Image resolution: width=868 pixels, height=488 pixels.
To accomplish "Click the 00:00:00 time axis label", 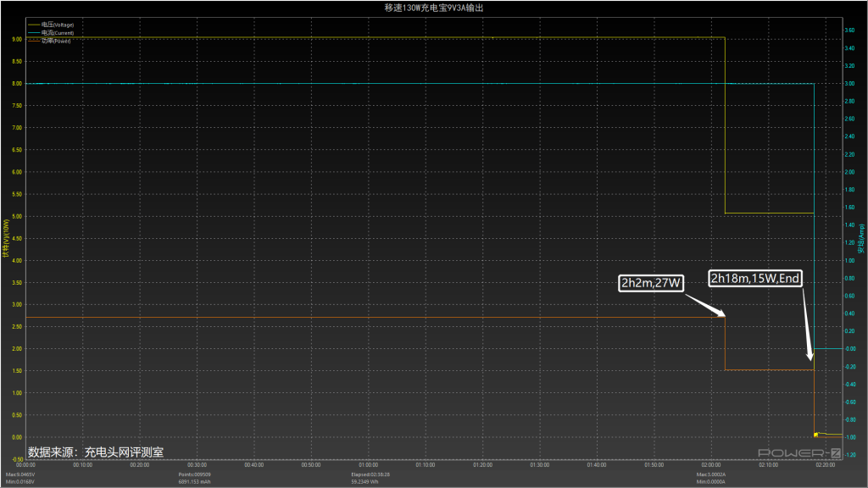I will click(25, 465).
